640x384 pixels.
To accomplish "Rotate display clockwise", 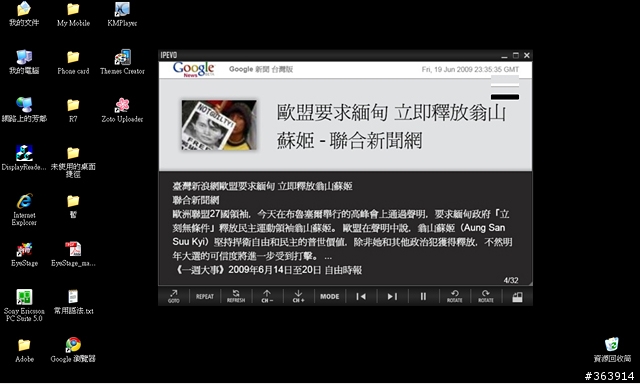I will click(486, 296).
